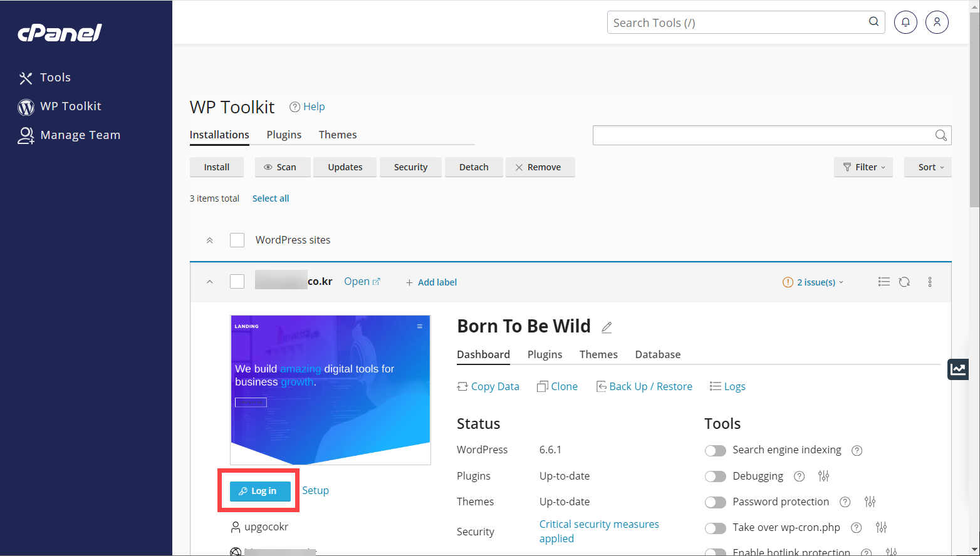Toggle Search engine indexing switch
980x556 pixels.
point(715,451)
